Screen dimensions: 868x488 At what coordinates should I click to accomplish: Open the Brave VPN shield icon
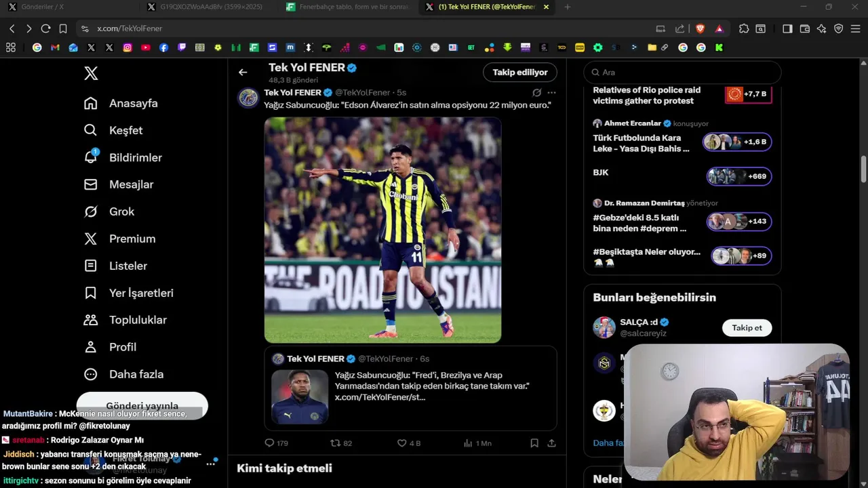(839, 28)
